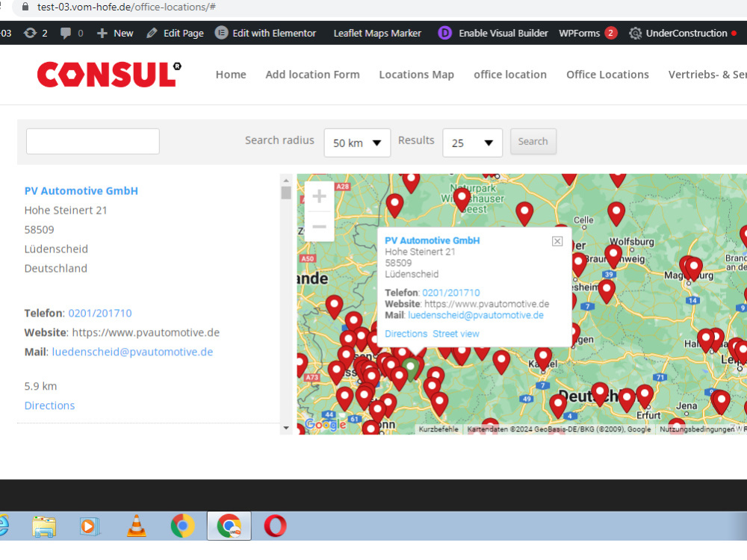The width and height of the screenshot is (747, 560).
Task: Click results list scrollbar down arrow
Action: 286,428
